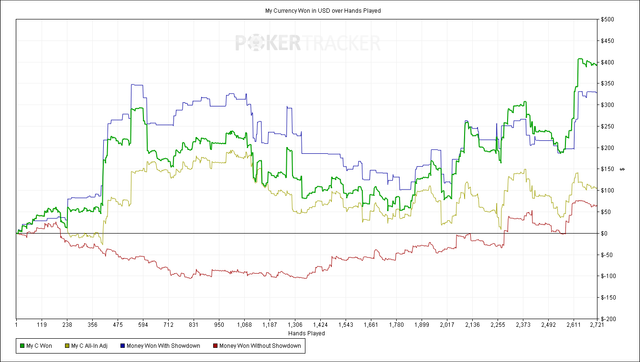Click the 1,899 x-axis tick label
Viewport: 640px width, 362px height.
point(422,325)
